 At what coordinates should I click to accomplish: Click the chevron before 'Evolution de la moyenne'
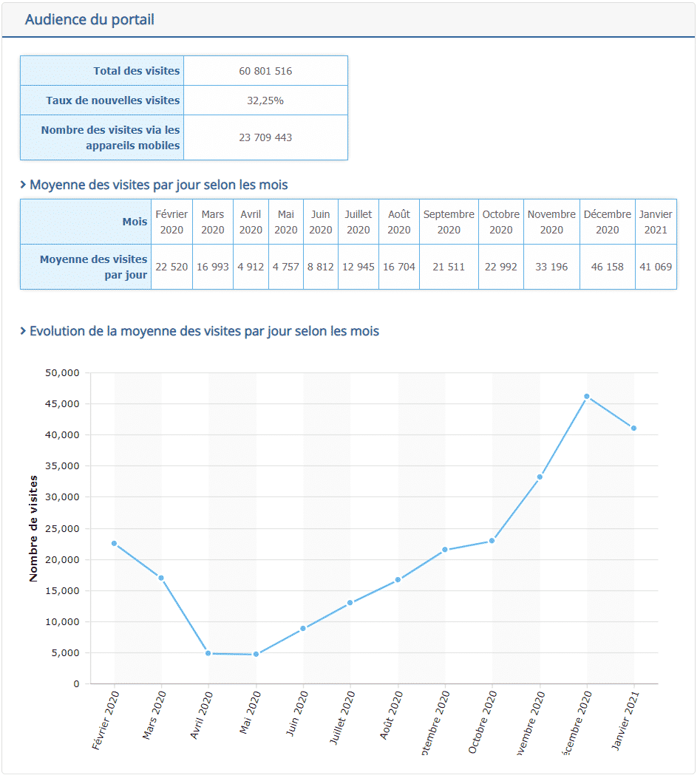click(23, 331)
